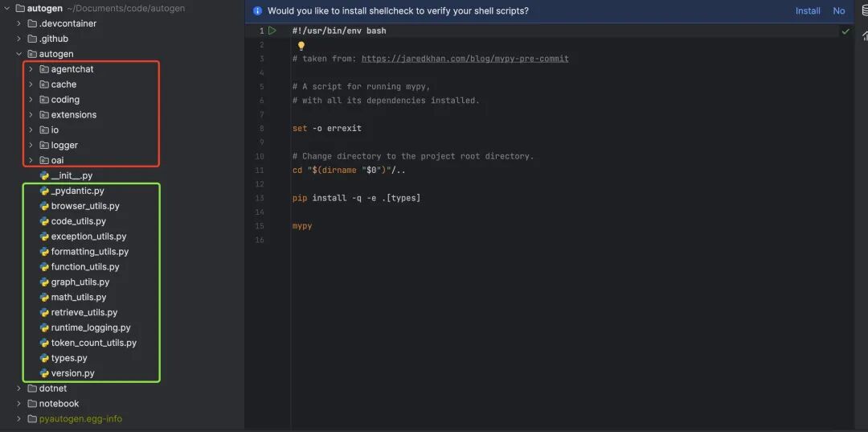Expand the notebook folder arrow
This screenshot has width=868, height=432.
point(19,404)
